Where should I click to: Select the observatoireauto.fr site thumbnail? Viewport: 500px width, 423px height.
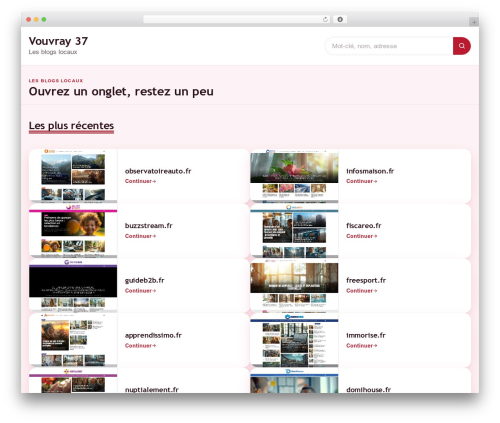click(x=73, y=176)
